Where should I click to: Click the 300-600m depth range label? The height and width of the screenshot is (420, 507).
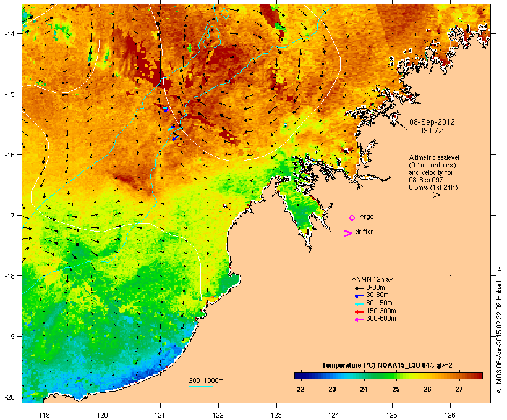point(381,319)
